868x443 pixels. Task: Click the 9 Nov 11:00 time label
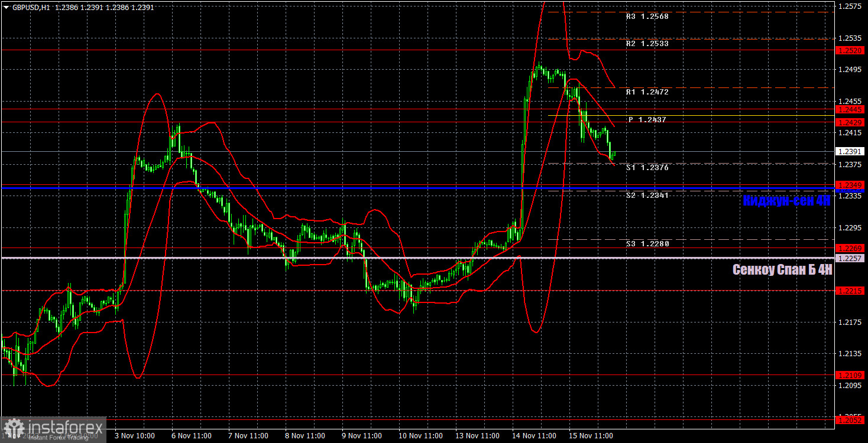pos(362,436)
